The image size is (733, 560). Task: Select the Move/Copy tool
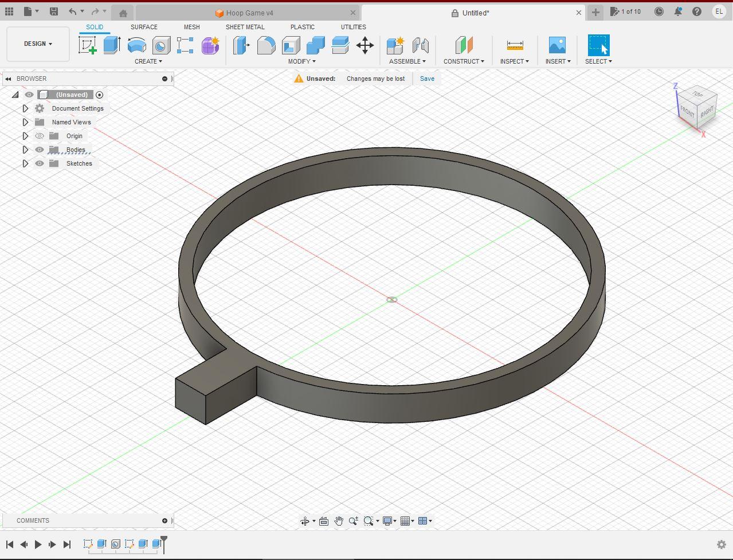[365, 45]
